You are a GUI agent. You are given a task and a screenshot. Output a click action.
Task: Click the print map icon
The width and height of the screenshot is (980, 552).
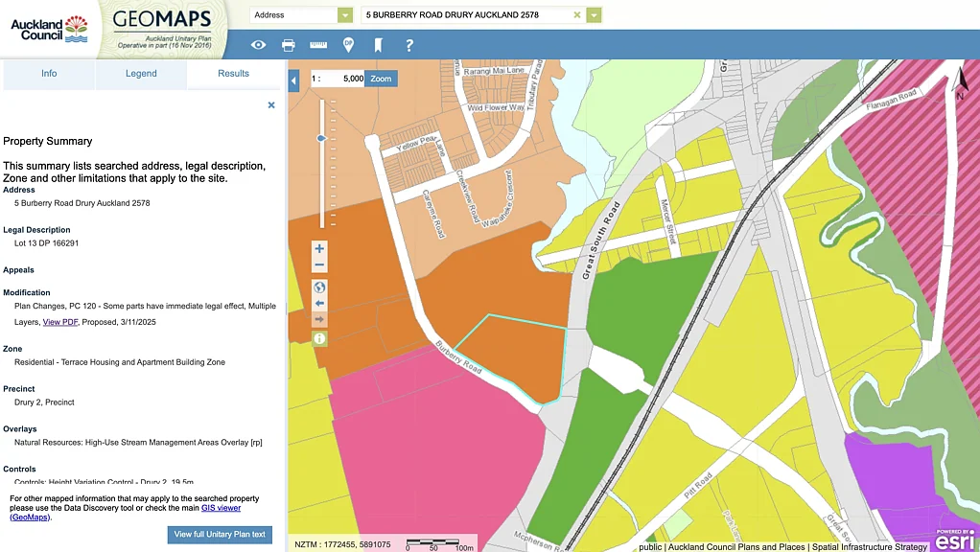point(289,45)
